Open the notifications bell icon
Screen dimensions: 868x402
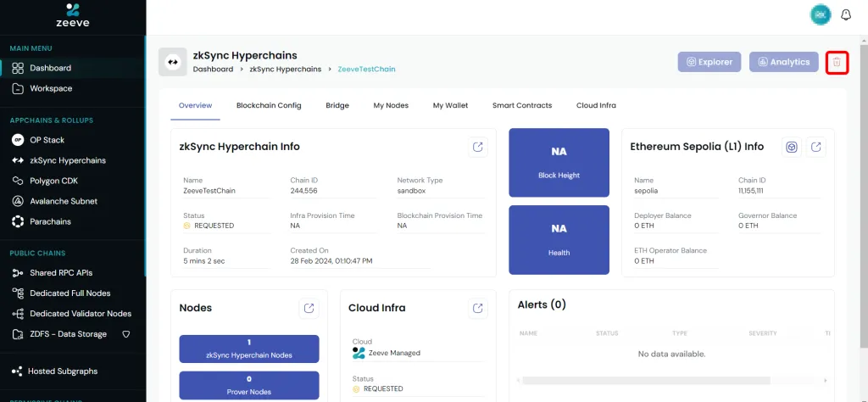click(845, 14)
